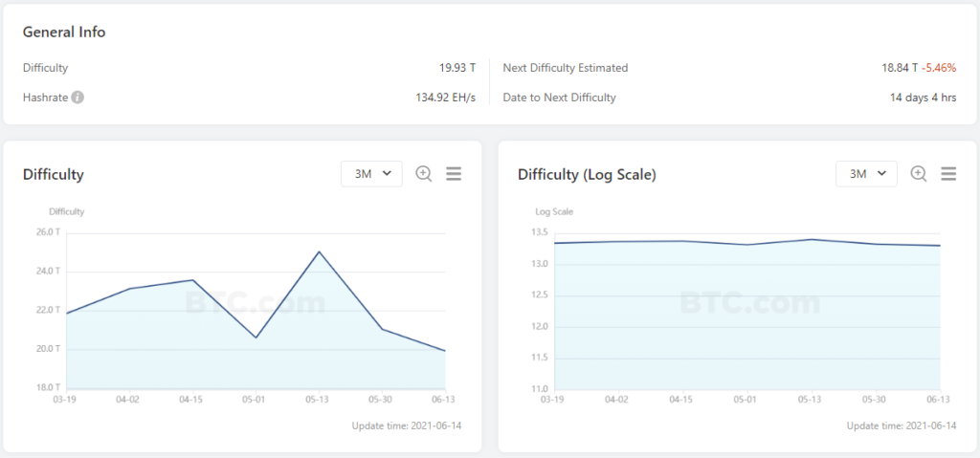Click the 06-13 endpoint on Difficulty chart line

tap(445, 351)
